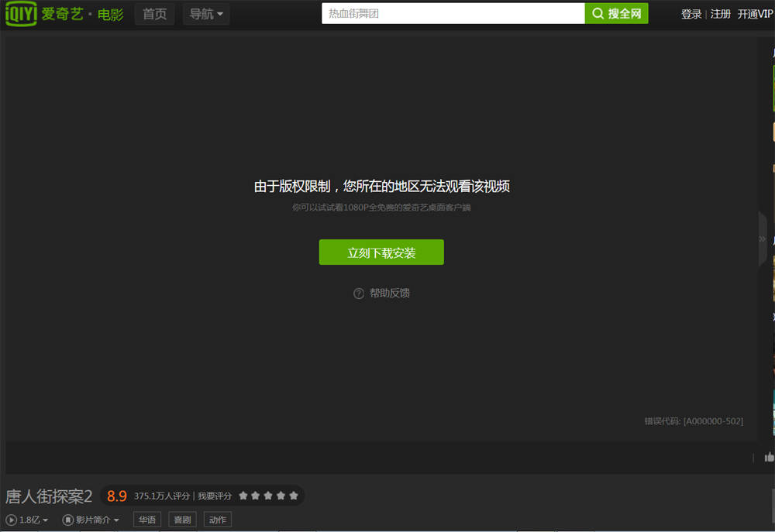Image resolution: width=775 pixels, height=532 pixels.
Task: Click the play count icon
Action: coord(12,520)
